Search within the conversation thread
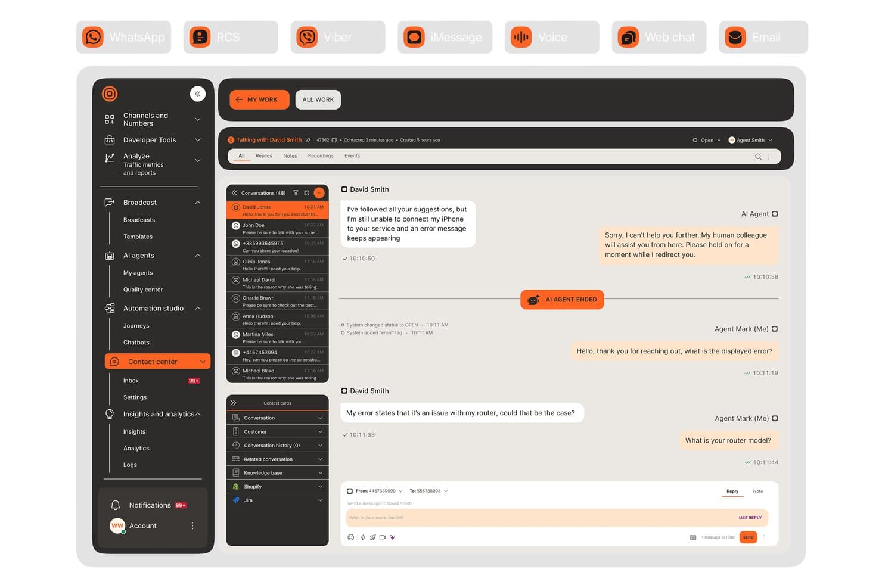The width and height of the screenshot is (882, 588). [x=758, y=157]
